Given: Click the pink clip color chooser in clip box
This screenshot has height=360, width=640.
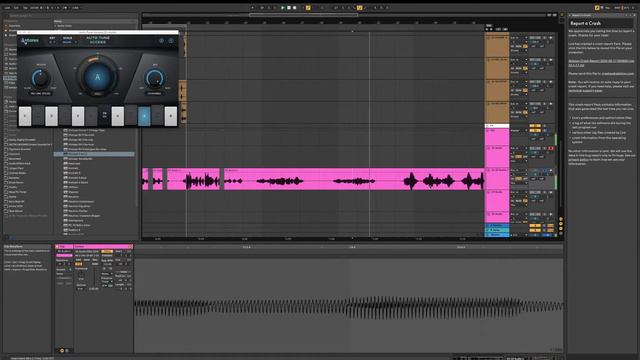Looking at the screenshot, I should point(64,256).
